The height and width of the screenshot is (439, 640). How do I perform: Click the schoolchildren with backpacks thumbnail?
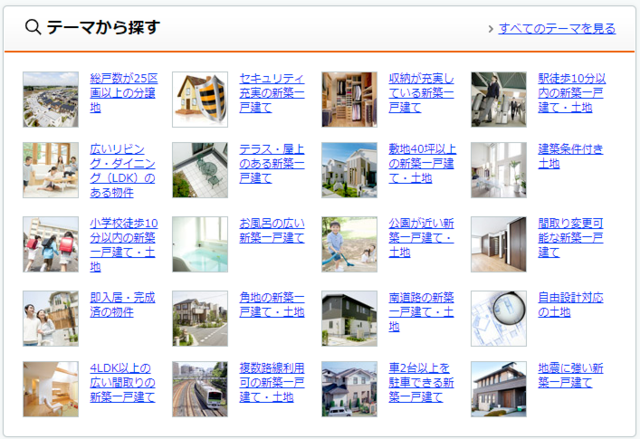point(51,244)
